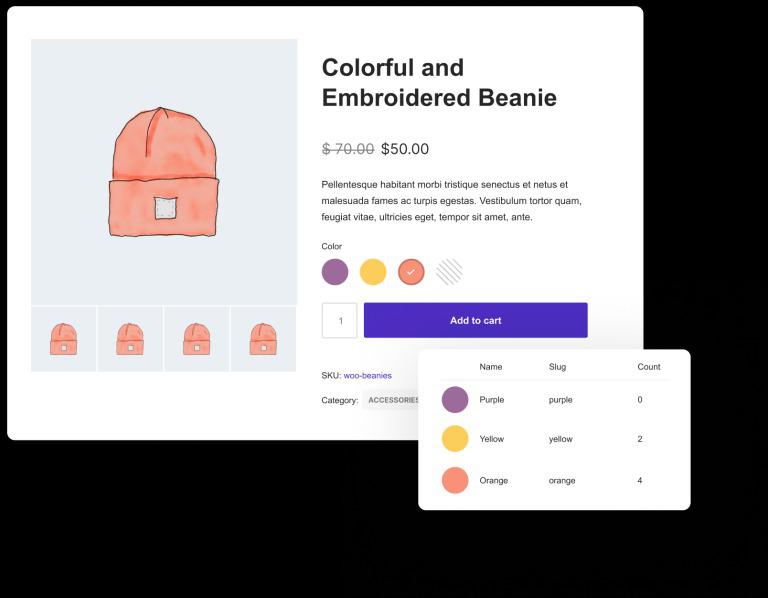Click the quantity input field
The width and height of the screenshot is (768, 598).
339,320
